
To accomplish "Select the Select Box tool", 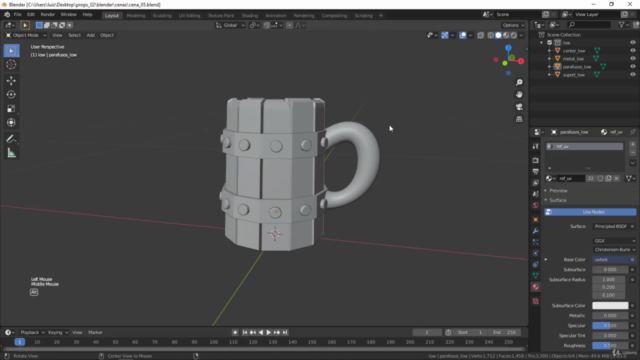I will click(11, 51).
